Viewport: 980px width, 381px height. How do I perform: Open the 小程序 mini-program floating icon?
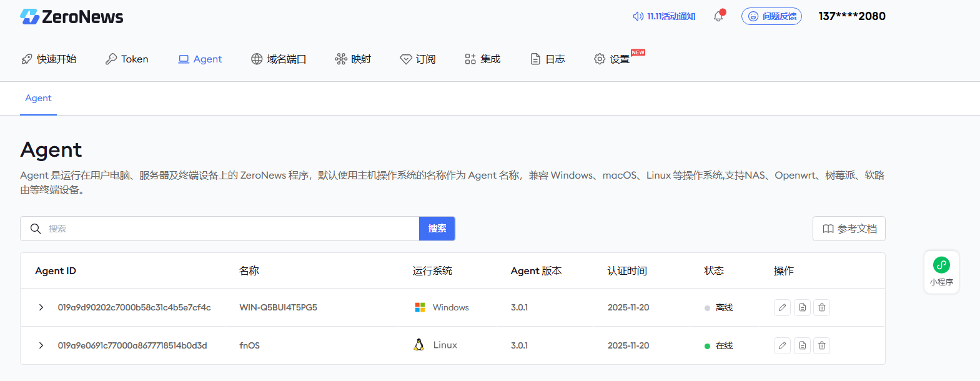click(x=941, y=271)
